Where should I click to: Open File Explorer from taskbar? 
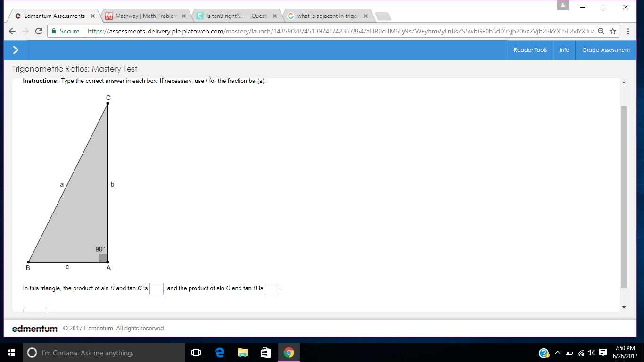tap(243, 353)
